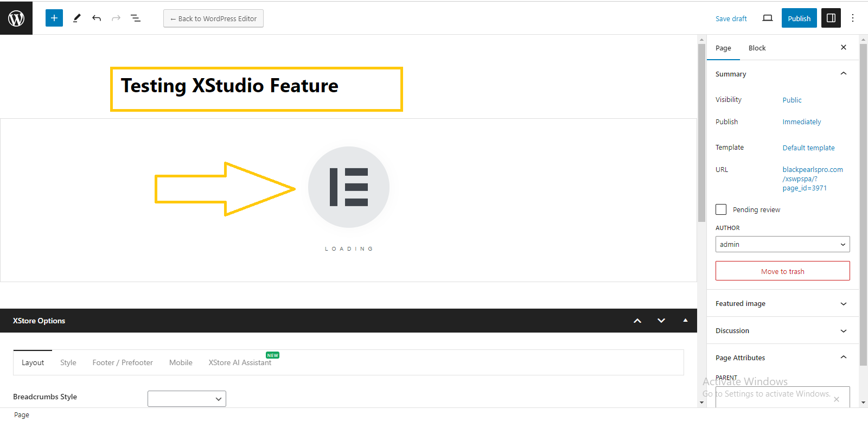The width and height of the screenshot is (868, 421).
Task: Expand the Featured image section
Action: pyautogui.click(x=783, y=303)
